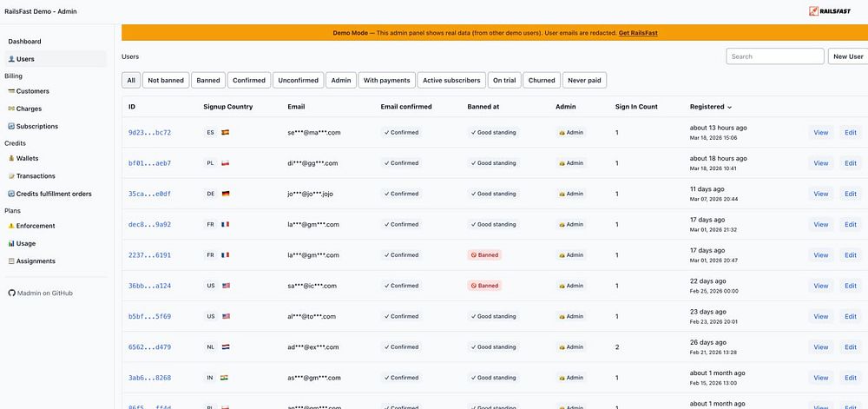This screenshot has height=409, width=868.
Task: Open user ID bf01...aeb7
Action: tap(149, 163)
